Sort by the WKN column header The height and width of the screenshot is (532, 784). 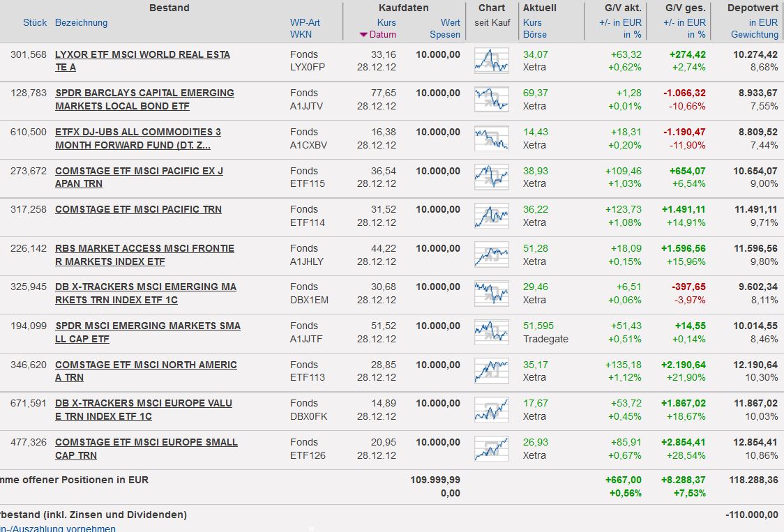point(301,34)
